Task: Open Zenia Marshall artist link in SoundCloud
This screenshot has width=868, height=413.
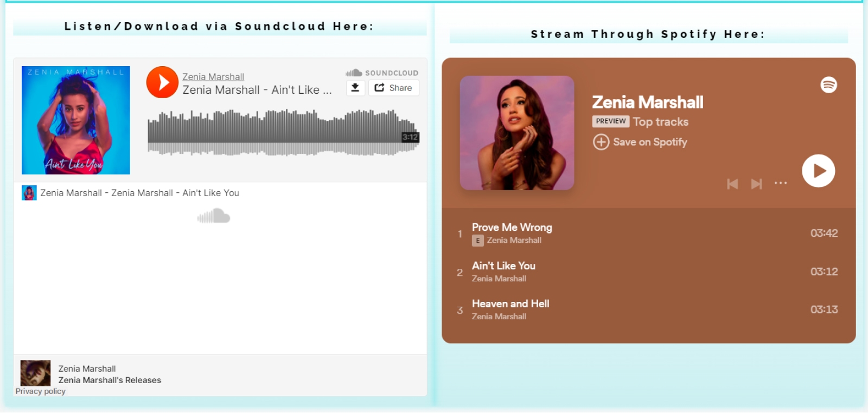Action: coord(213,77)
